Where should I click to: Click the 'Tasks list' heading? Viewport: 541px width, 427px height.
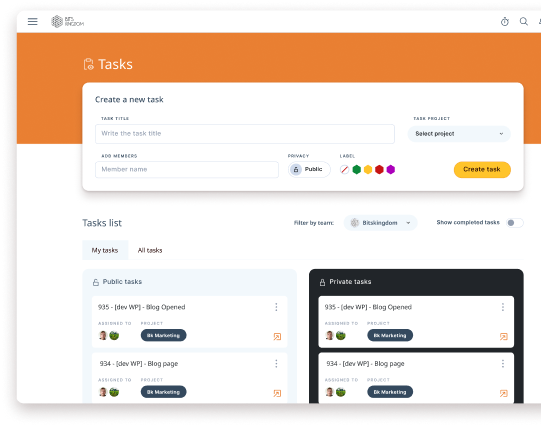pos(102,223)
